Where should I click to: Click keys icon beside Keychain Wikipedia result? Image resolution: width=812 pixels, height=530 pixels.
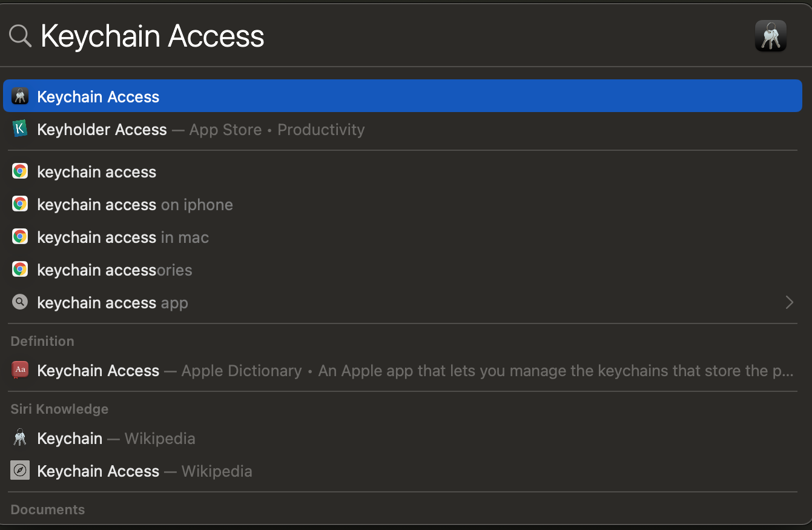tap(20, 438)
